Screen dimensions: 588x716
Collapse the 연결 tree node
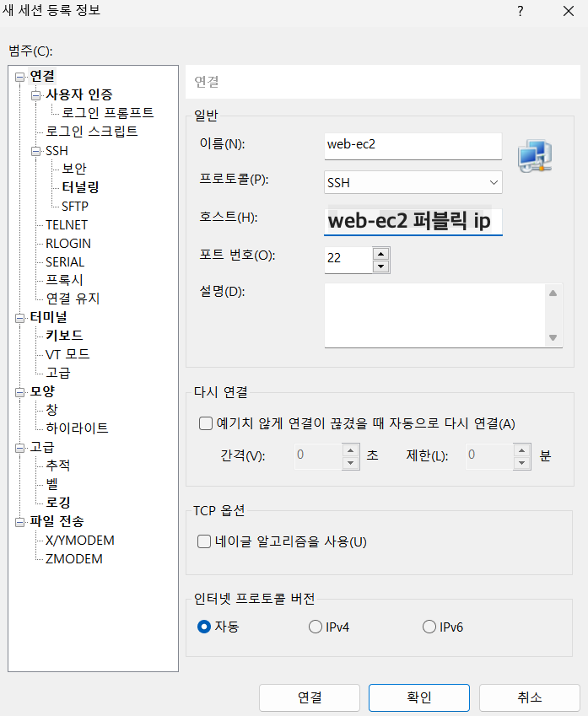[x=19, y=77]
